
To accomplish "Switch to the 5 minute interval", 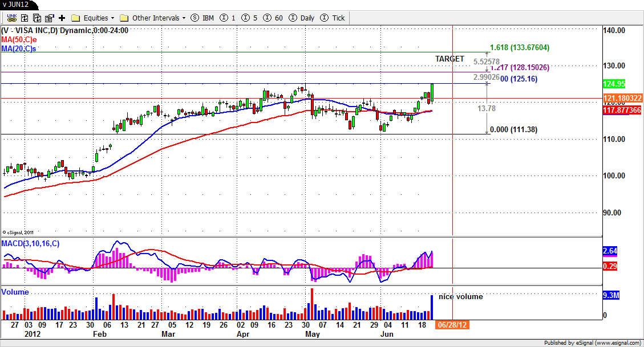I will [x=250, y=18].
